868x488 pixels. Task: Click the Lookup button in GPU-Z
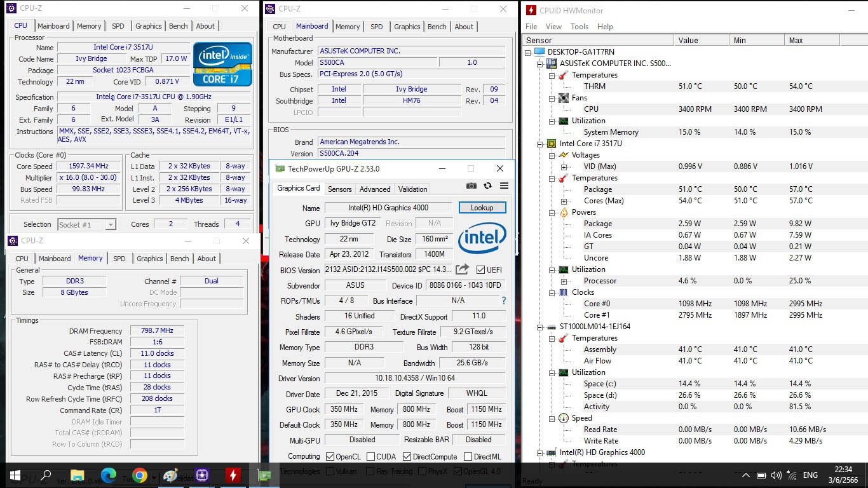(x=482, y=208)
